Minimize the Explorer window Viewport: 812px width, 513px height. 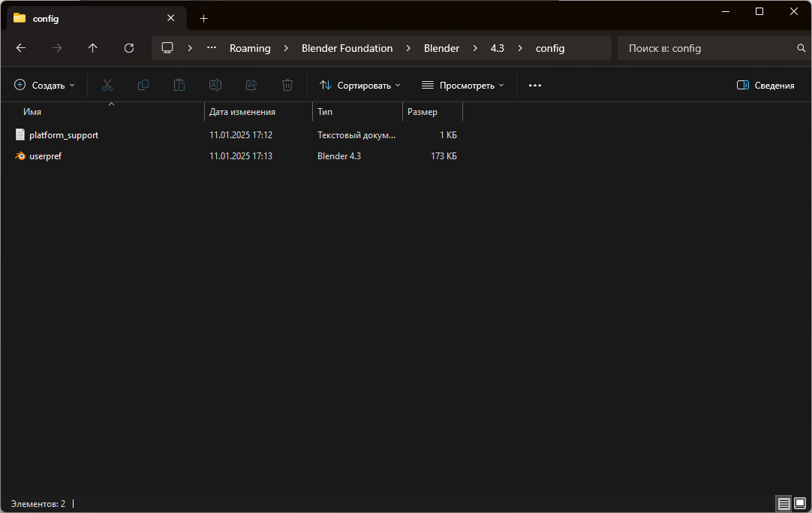[726, 11]
